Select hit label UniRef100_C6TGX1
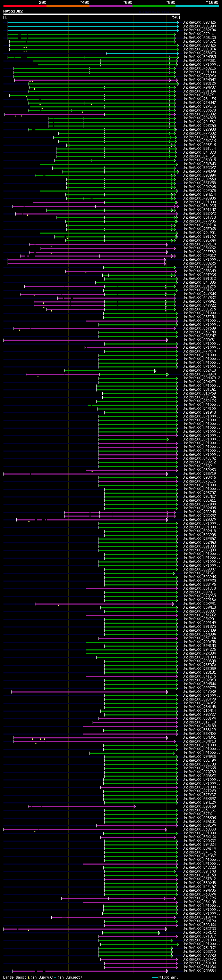The image size is (222, 980). pos(199,573)
